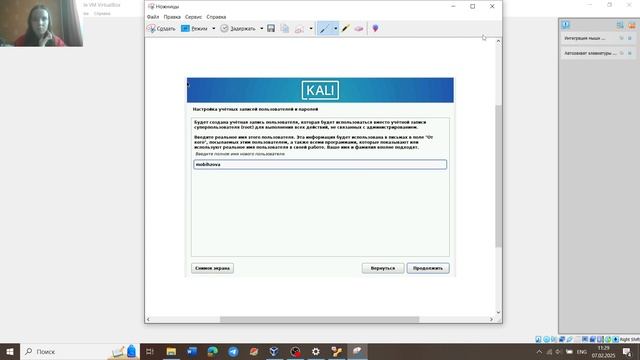Close the Автозахват клавиатуры notification
640x360 pixels.
click(x=630, y=53)
